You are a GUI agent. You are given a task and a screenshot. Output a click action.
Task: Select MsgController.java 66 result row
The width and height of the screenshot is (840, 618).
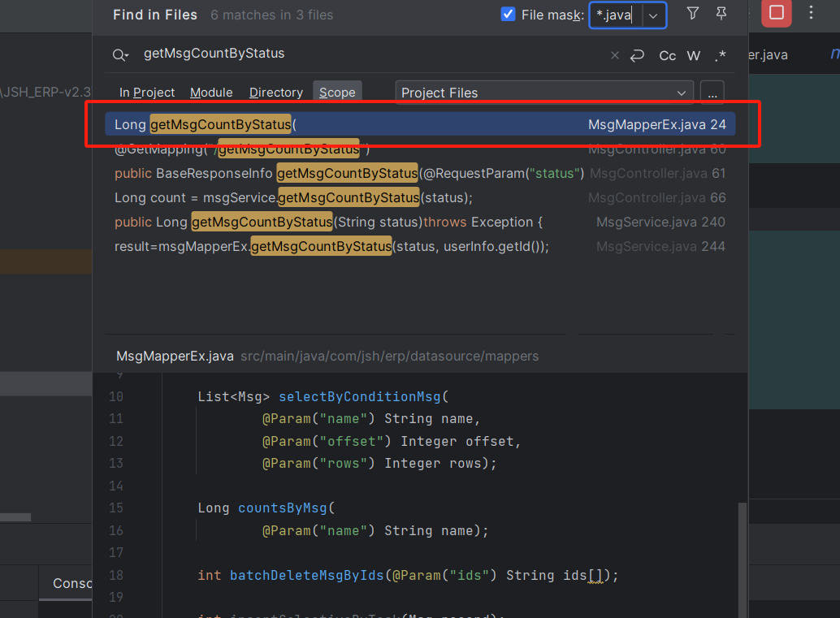420,197
